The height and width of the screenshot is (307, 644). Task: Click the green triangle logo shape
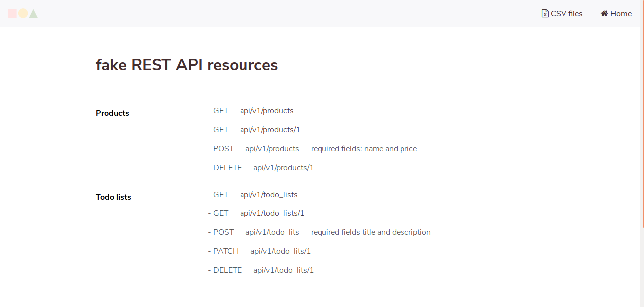coord(33,13)
